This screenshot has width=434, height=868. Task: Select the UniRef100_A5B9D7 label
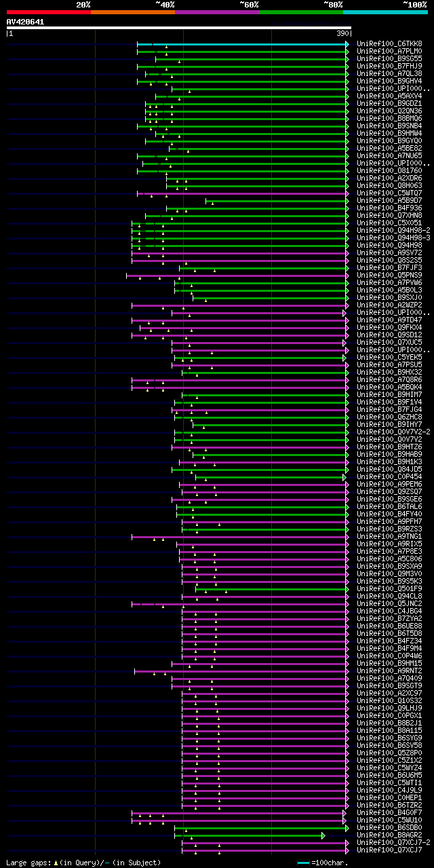tap(388, 200)
